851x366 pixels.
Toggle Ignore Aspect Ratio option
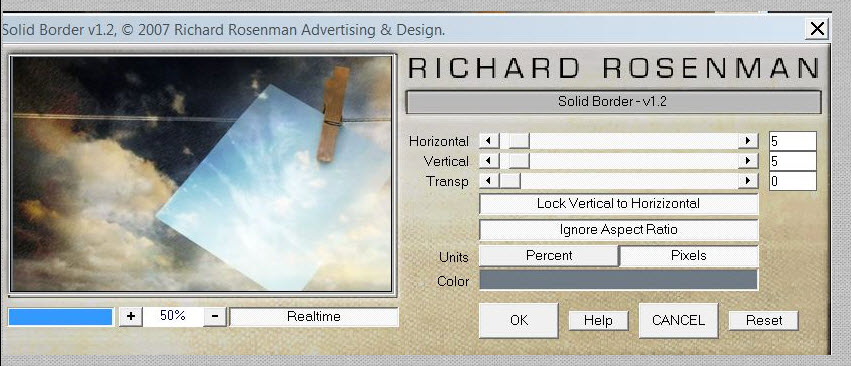coord(618,230)
